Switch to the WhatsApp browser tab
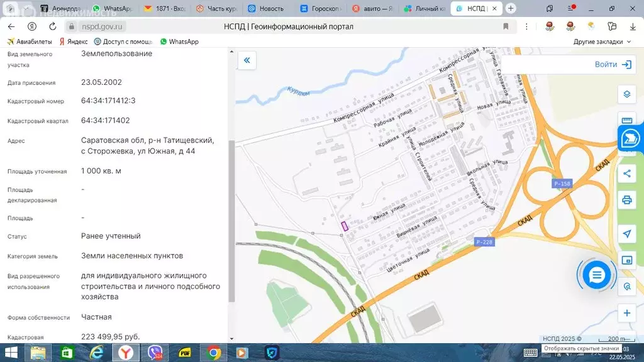 tap(113, 8)
